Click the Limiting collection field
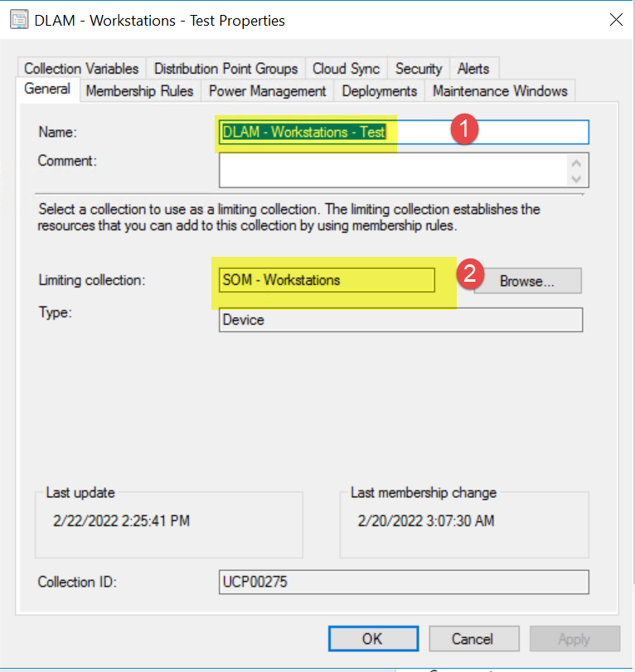The image size is (635, 672). coord(327,280)
